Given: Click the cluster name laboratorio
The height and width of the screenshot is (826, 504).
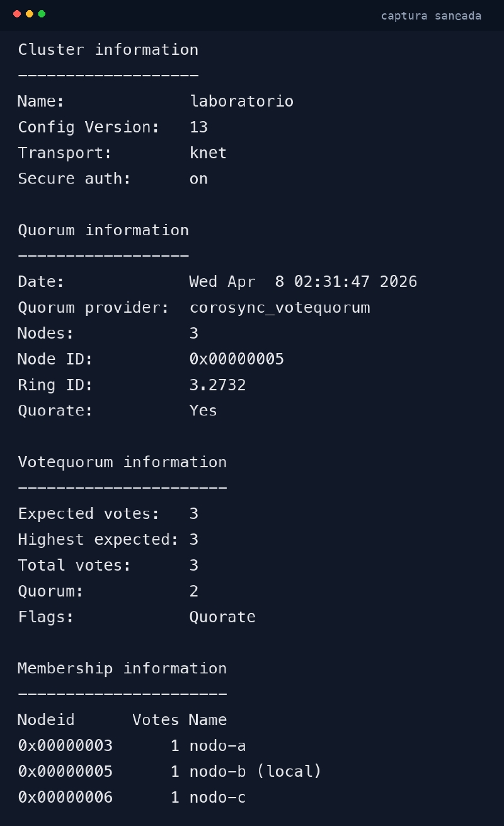Looking at the screenshot, I should pyautogui.click(x=241, y=101).
